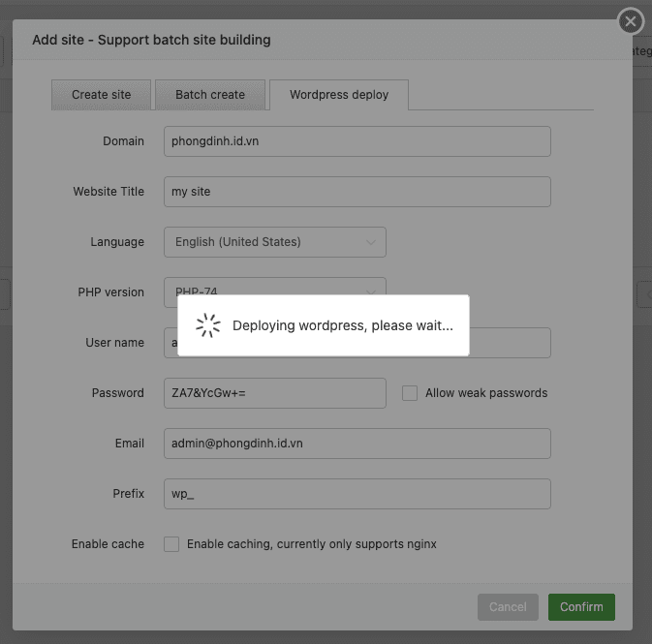
Task: Click the green Confirm button
Action: 581,607
